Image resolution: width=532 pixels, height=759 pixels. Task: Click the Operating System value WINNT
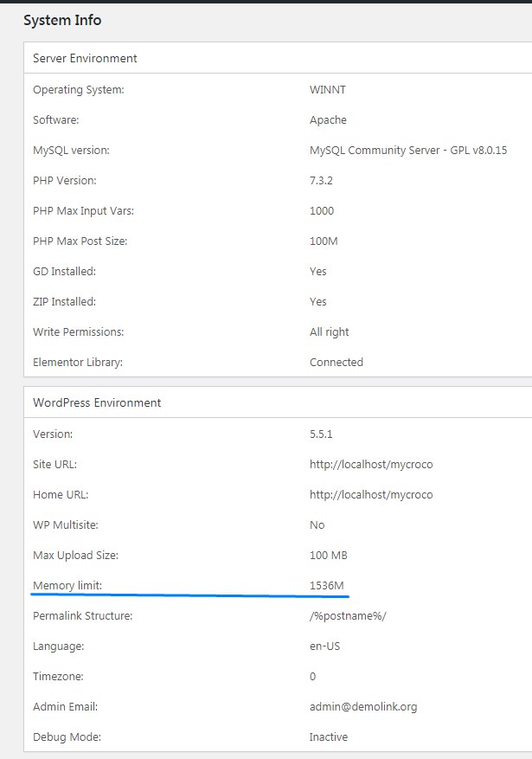pos(328,90)
